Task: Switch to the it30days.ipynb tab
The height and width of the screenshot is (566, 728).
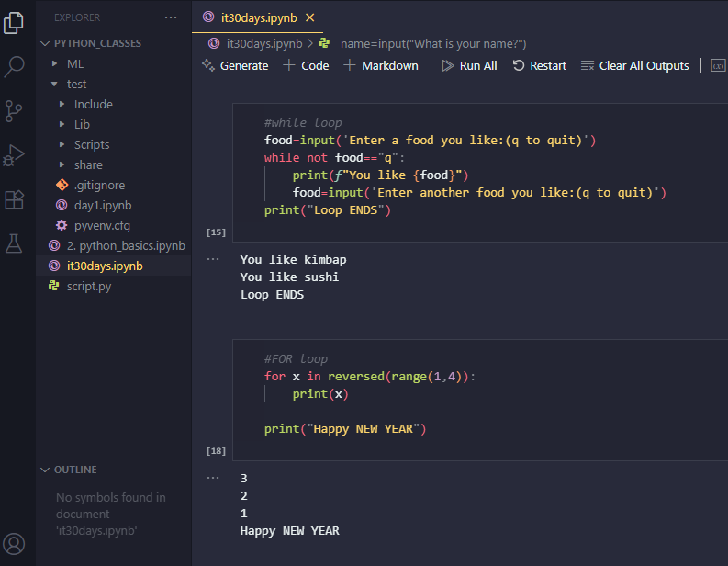Action: pos(258,17)
